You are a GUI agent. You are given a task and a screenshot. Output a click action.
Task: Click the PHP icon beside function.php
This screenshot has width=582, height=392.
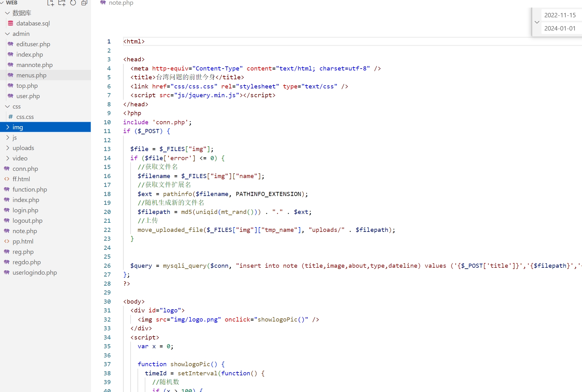tap(7, 189)
